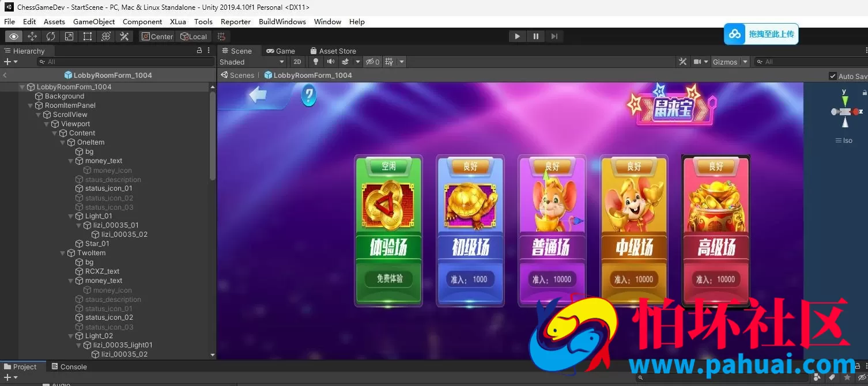Image resolution: width=868 pixels, height=386 pixels.
Task: Go back in Hierarchy prefab breadcrumb arrow
Action: (5, 75)
